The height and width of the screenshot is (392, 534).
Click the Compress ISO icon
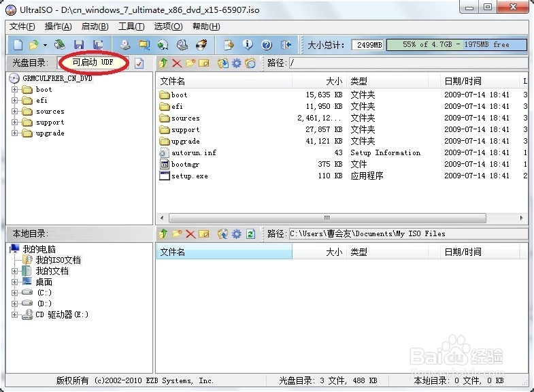(x=144, y=45)
